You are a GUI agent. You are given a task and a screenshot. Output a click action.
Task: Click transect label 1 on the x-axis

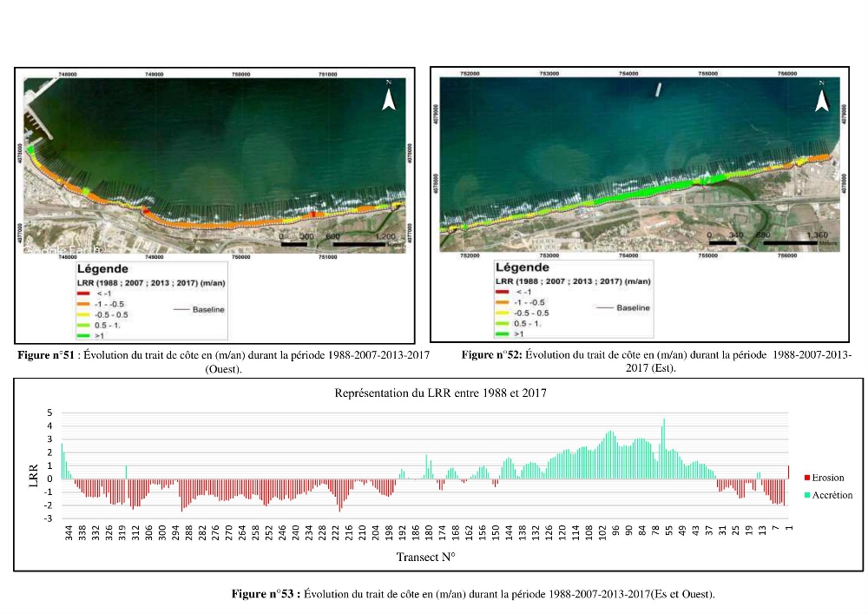pyautogui.click(x=789, y=528)
